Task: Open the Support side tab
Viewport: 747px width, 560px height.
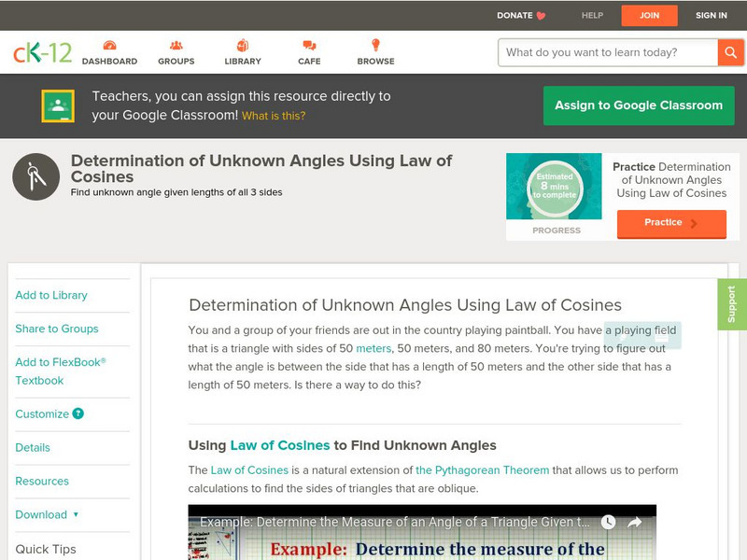Action: click(731, 304)
